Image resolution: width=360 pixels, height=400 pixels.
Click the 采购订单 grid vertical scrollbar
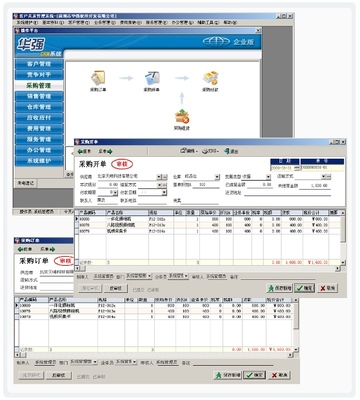(296, 324)
